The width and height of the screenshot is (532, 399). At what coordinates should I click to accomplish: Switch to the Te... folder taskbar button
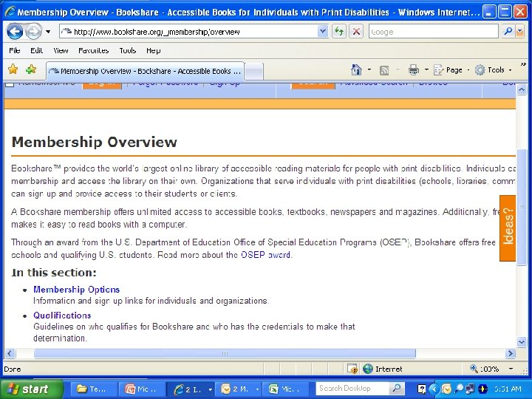point(94,389)
